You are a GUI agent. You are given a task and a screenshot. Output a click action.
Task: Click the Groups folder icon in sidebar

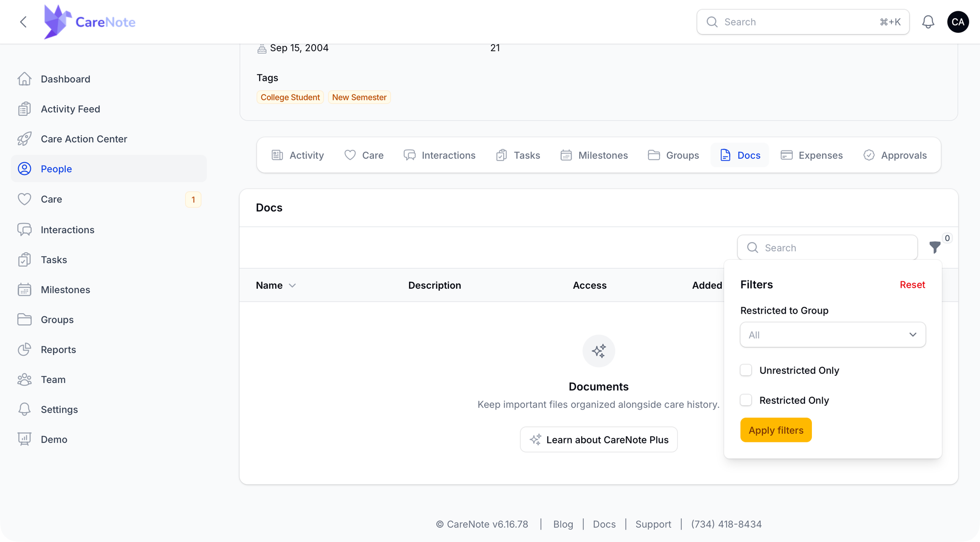coord(24,320)
